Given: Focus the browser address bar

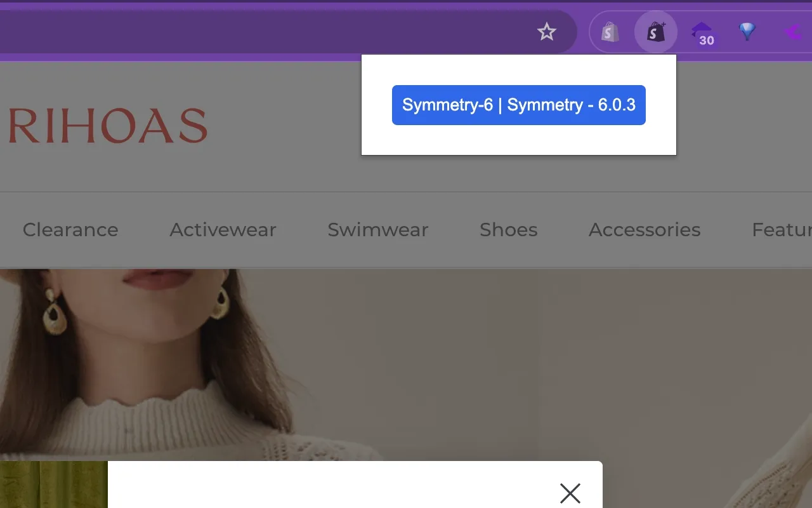Looking at the screenshot, I should coord(254,32).
